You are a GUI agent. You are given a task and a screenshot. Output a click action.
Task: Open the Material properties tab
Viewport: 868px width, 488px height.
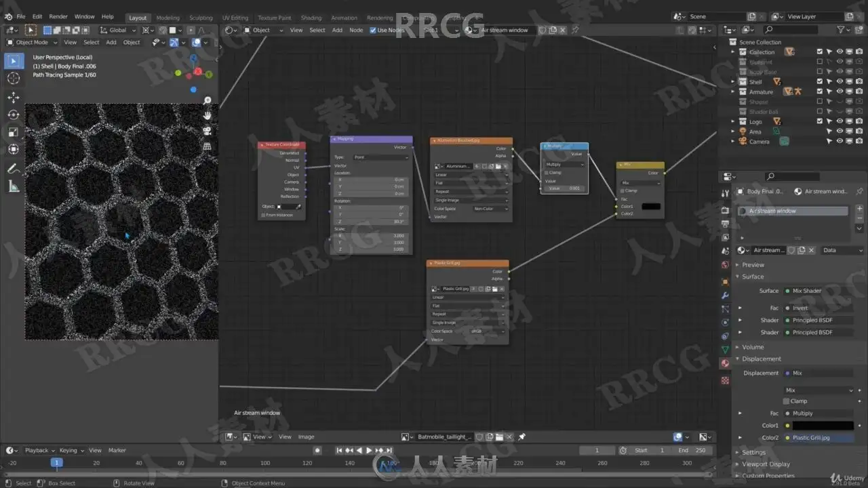coord(725,363)
